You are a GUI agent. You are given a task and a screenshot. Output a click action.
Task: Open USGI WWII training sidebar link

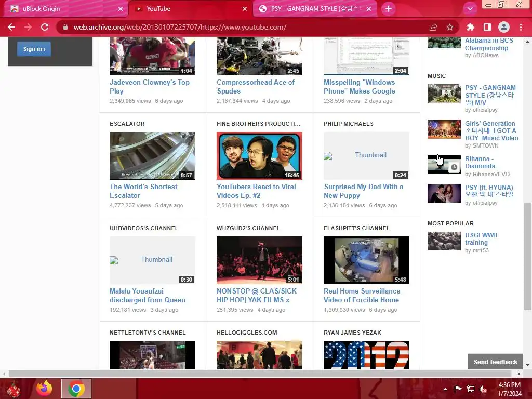pos(481,239)
